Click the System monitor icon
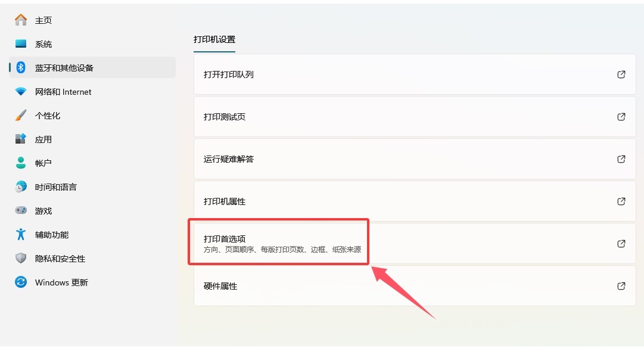 pyautogui.click(x=20, y=44)
